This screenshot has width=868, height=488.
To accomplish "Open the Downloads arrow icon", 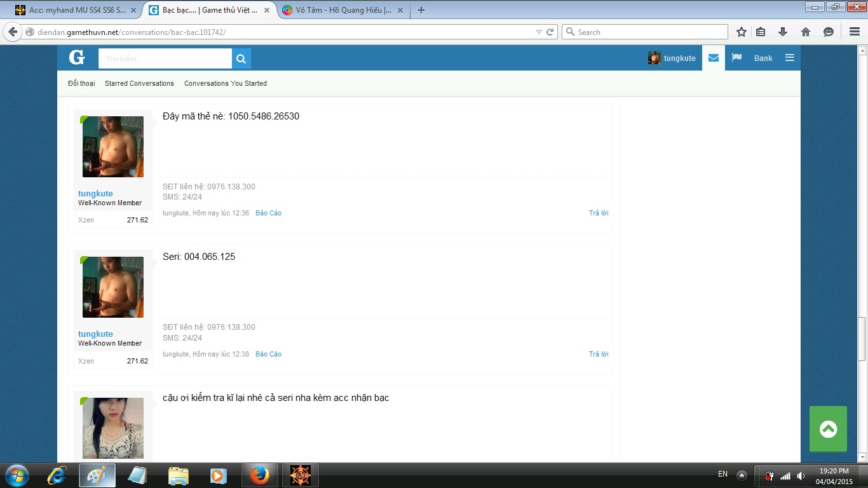I will (783, 32).
